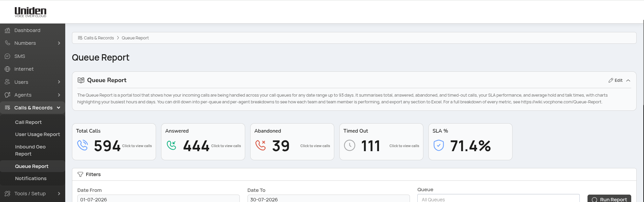Click the breadcrumb Calls & Records icon
Image resolution: width=644 pixels, height=202 pixels.
80,38
